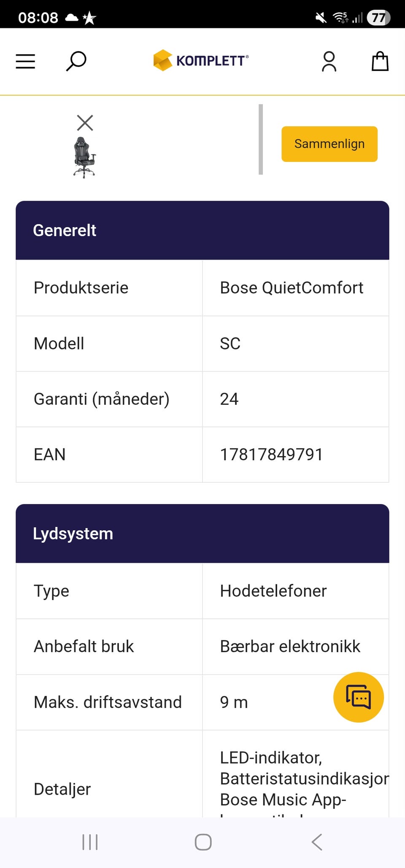405x868 pixels.
Task: Open the hamburger navigation menu
Action: coord(25,62)
